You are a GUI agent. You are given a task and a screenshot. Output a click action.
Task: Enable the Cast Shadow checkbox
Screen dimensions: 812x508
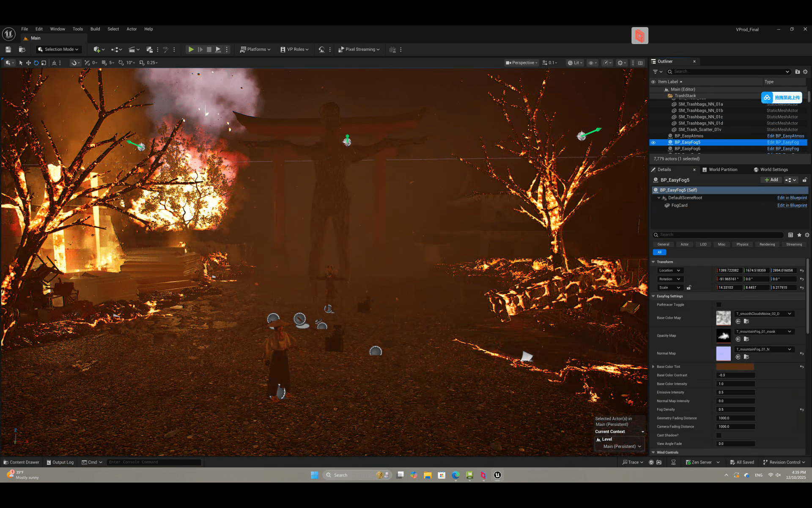point(719,435)
